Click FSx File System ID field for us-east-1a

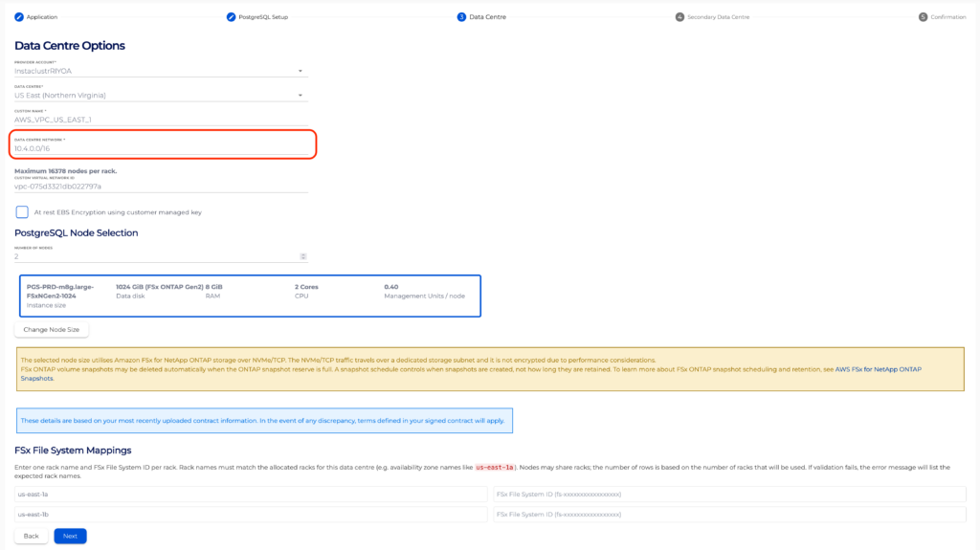[729, 494]
